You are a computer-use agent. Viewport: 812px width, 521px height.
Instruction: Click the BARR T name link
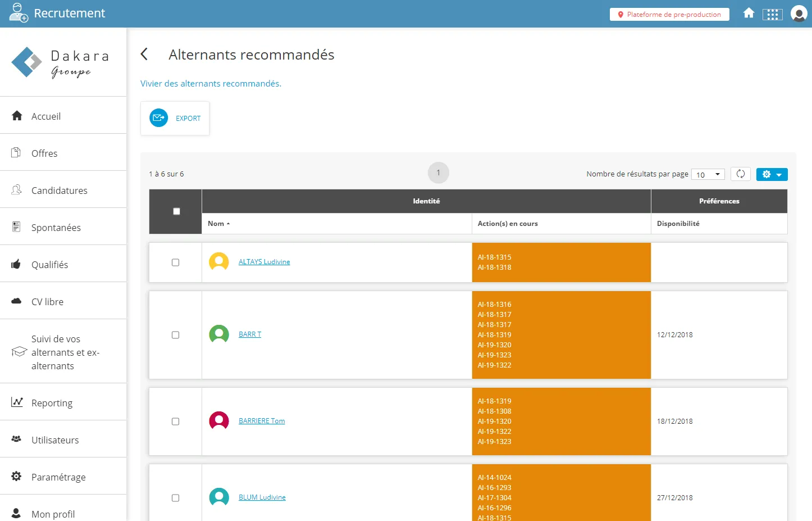[x=250, y=334]
